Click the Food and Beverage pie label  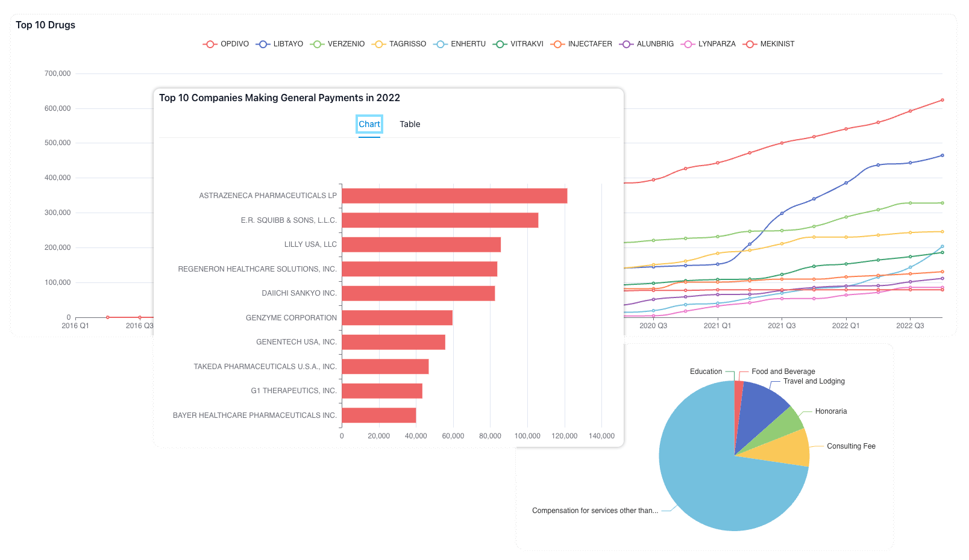pos(783,372)
